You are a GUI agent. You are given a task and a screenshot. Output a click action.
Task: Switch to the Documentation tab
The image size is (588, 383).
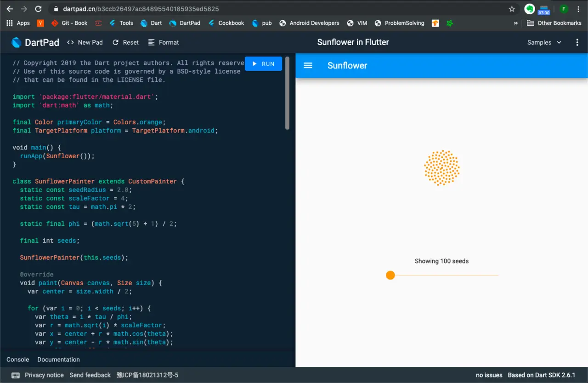click(58, 360)
